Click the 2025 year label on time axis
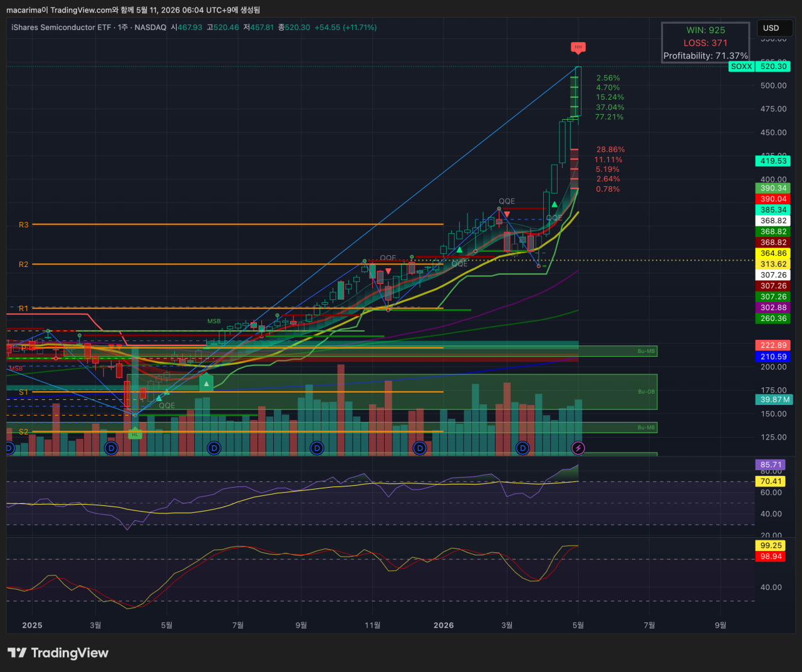Screen dimensions: 802x672 point(32,626)
